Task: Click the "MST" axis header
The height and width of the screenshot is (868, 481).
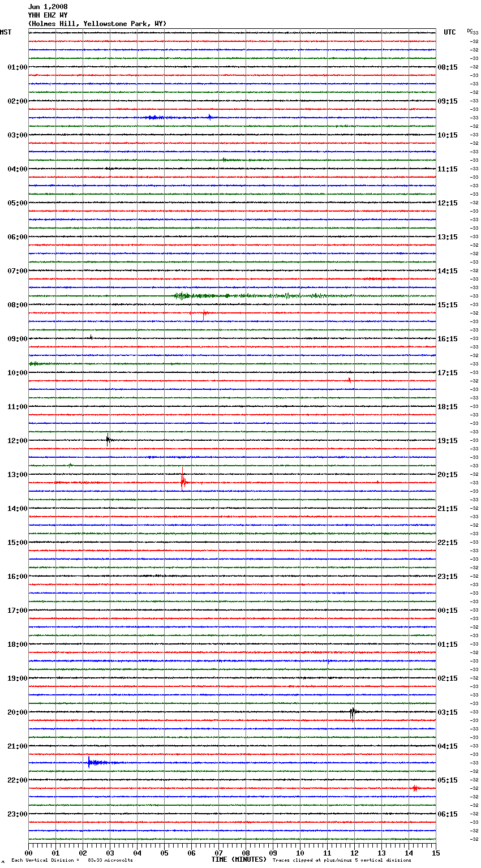Action: pos(6,32)
